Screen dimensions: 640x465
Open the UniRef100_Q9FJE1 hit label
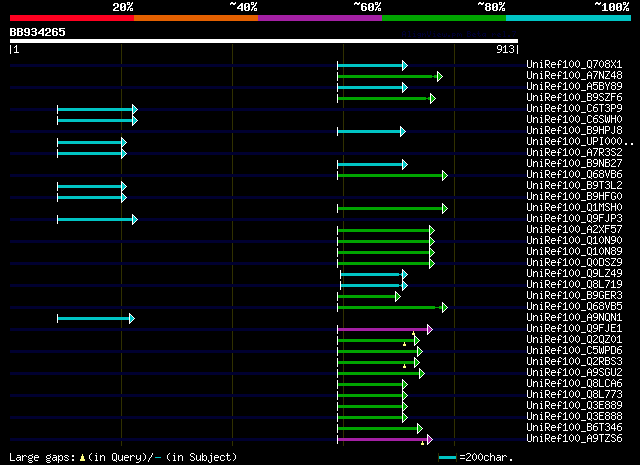(574, 329)
